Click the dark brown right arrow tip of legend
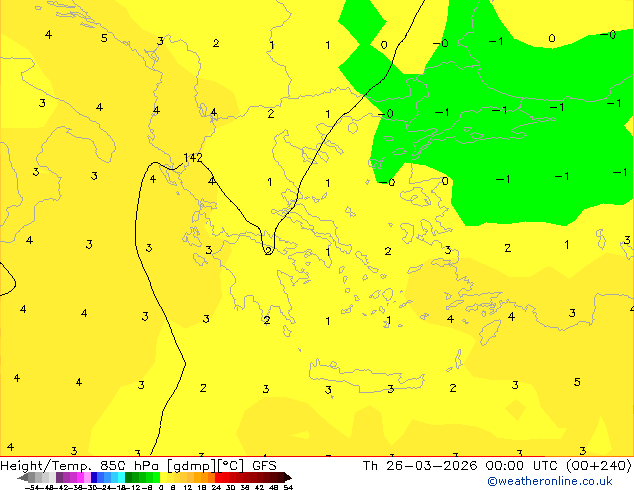634x490 pixels. (288, 477)
